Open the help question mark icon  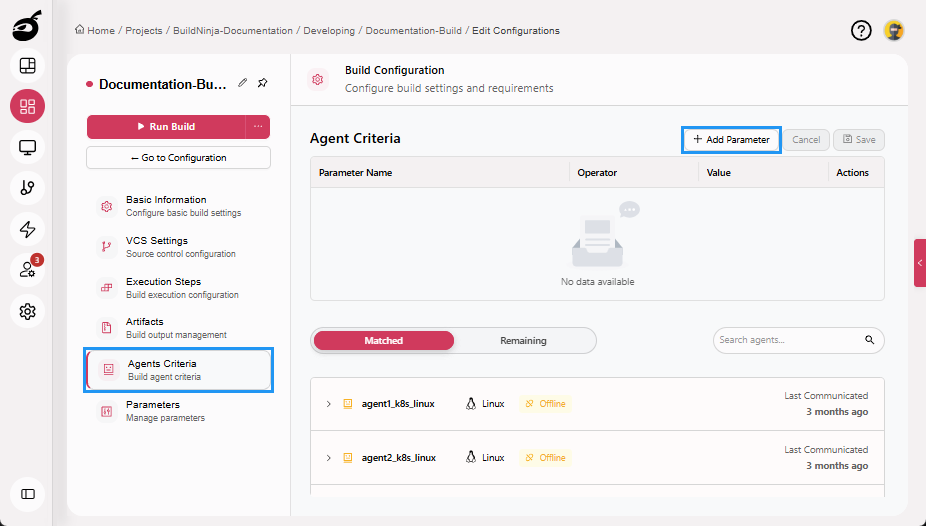tap(861, 30)
